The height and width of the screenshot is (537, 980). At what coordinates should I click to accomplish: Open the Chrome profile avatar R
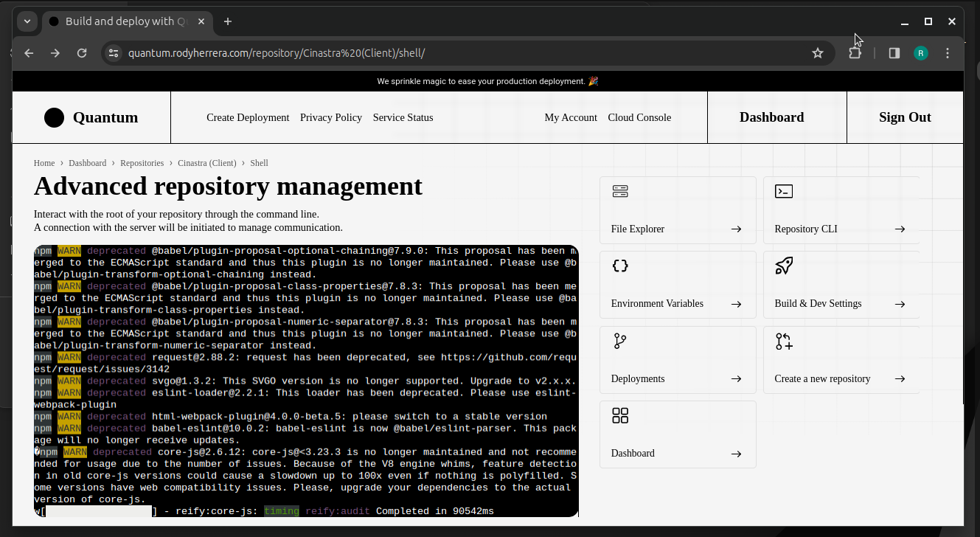[921, 53]
